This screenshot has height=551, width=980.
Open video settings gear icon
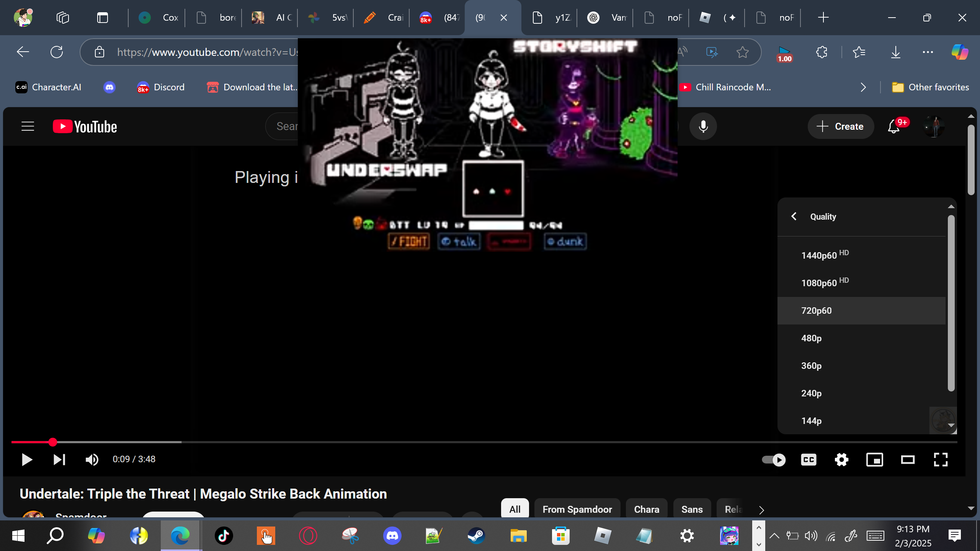pyautogui.click(x=841, y=460)
